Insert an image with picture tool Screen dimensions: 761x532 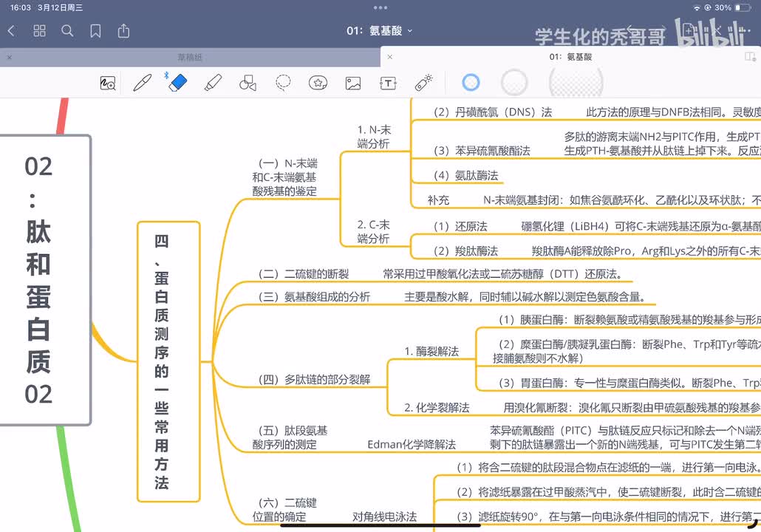click(x=353, y=83)
